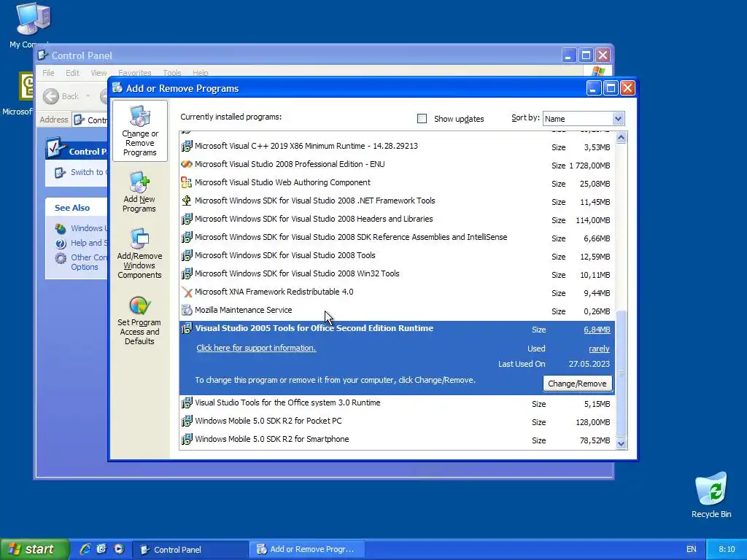This screenshot has height=560, width=747.
Task: Click the scroll down arrow of the programs list
Action: tap(621, 444)
